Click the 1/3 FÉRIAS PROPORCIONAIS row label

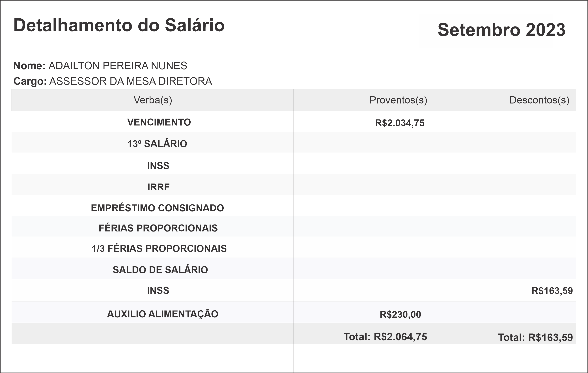coord(159,249)
